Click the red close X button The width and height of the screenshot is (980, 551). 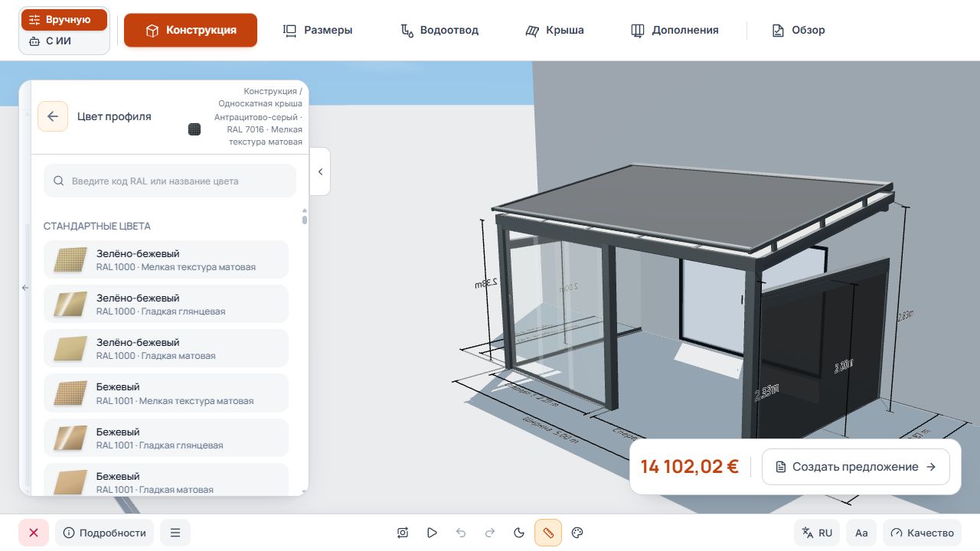pyautogui.click(x=34, y=533)
